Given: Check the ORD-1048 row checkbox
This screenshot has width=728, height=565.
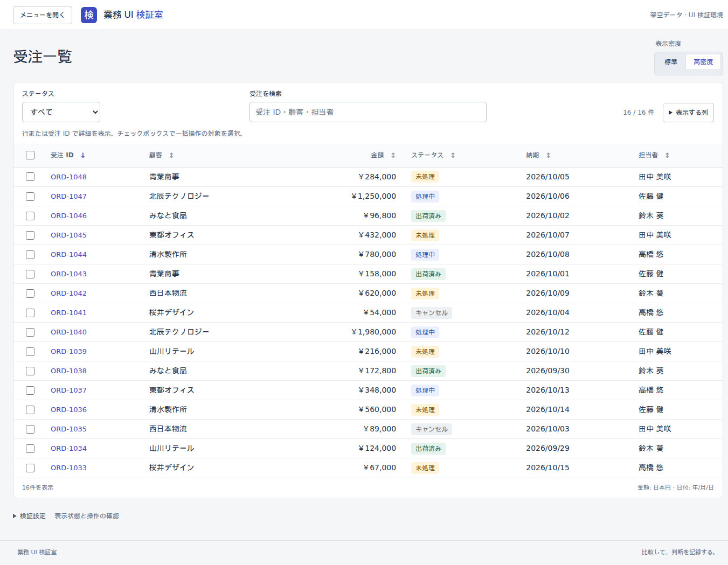Looking at the screenshot, I should 30,177.
